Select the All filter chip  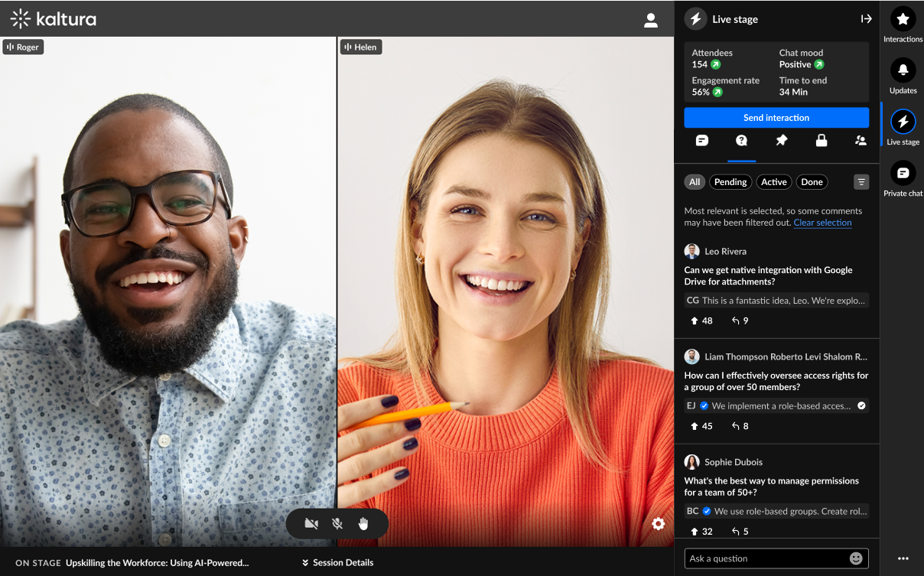695,182
